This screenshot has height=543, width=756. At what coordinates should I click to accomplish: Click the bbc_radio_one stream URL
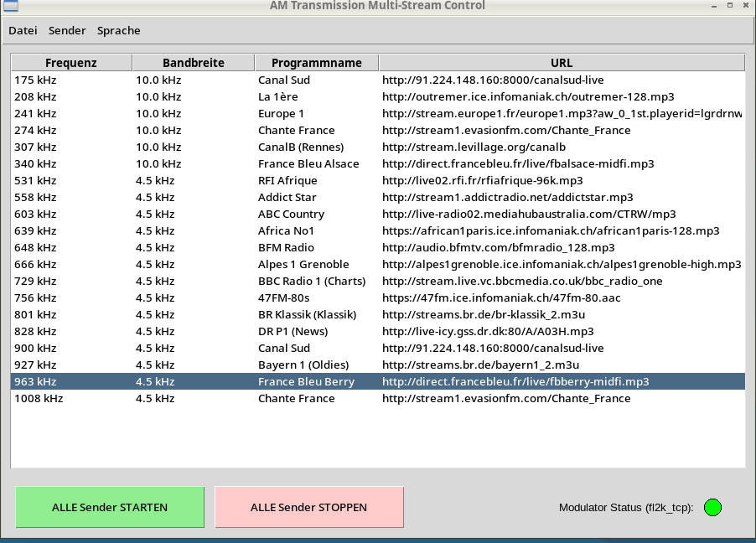[x=522, y=282]
